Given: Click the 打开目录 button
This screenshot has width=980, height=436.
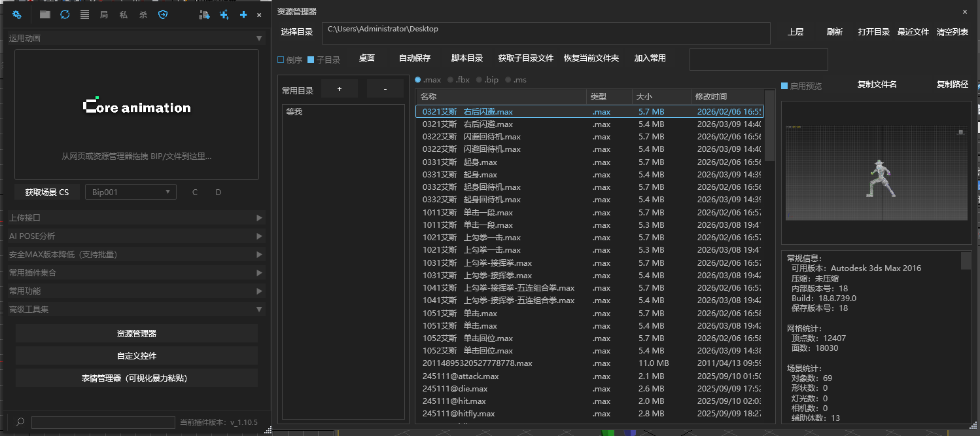Looking at the screenshot, I should point(874,32).
